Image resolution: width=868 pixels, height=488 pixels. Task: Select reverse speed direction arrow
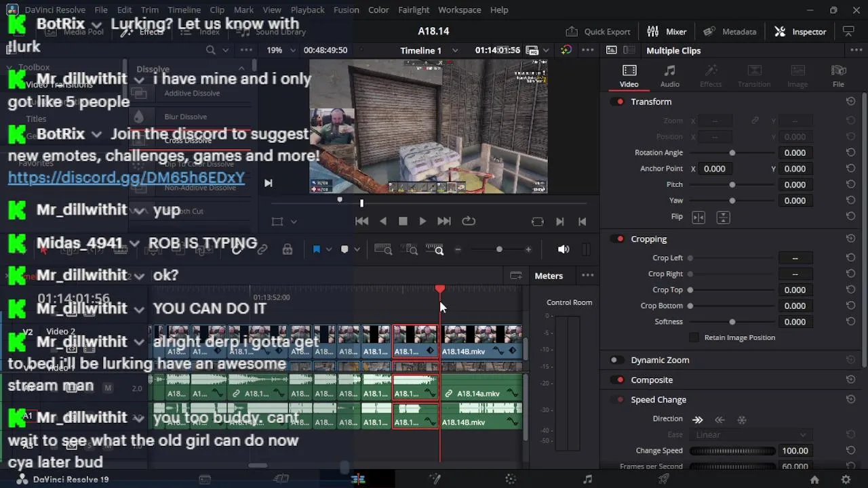[x=720, y=420]
